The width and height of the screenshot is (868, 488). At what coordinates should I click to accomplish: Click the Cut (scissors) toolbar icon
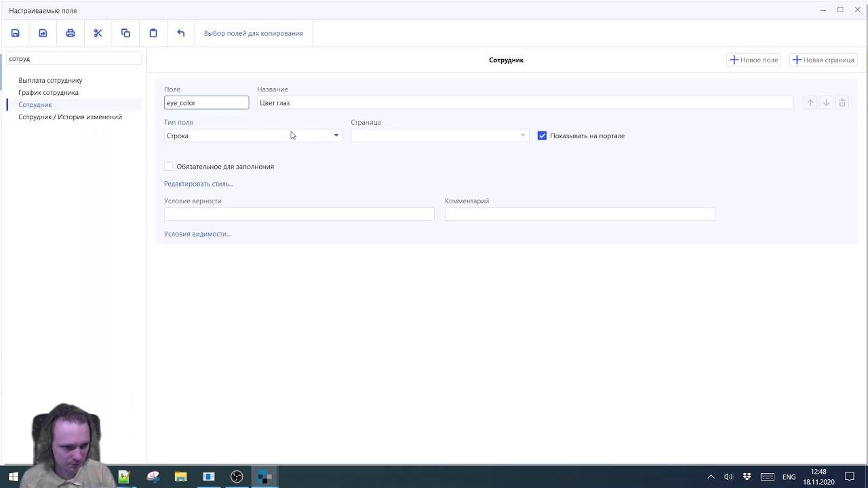98,33
